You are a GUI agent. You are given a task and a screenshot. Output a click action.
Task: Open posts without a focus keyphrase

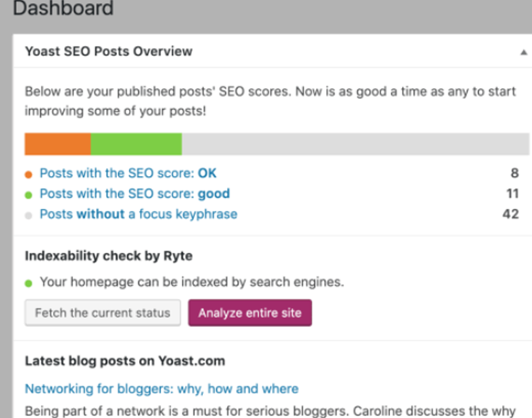coord(138,214)
